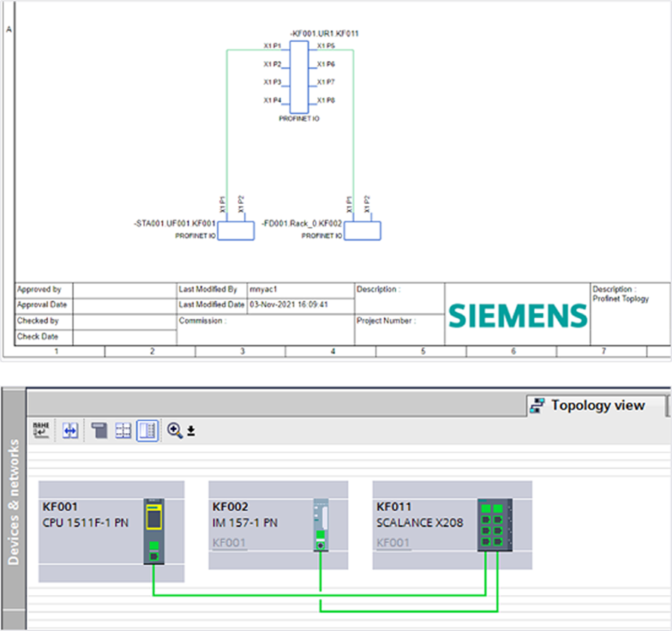Open the device naming tool in the toolbar
This screenshot has width=672, height=631.
point(41,431)
